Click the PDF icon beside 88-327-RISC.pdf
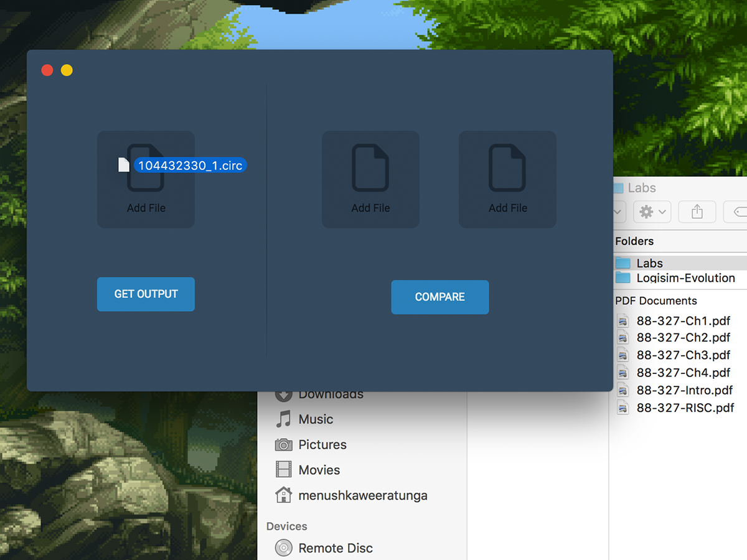747x560 pixels. click(623, 408)
